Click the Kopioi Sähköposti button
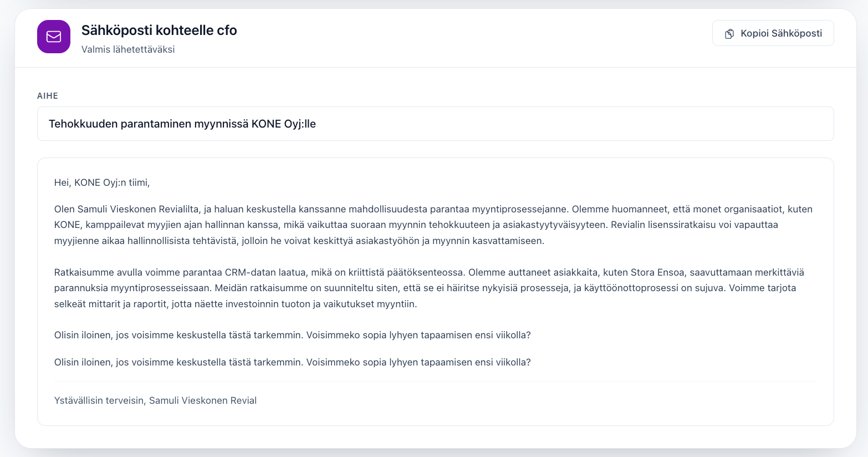This screenshot has height=457, width=868. click(x=773, y=33)
